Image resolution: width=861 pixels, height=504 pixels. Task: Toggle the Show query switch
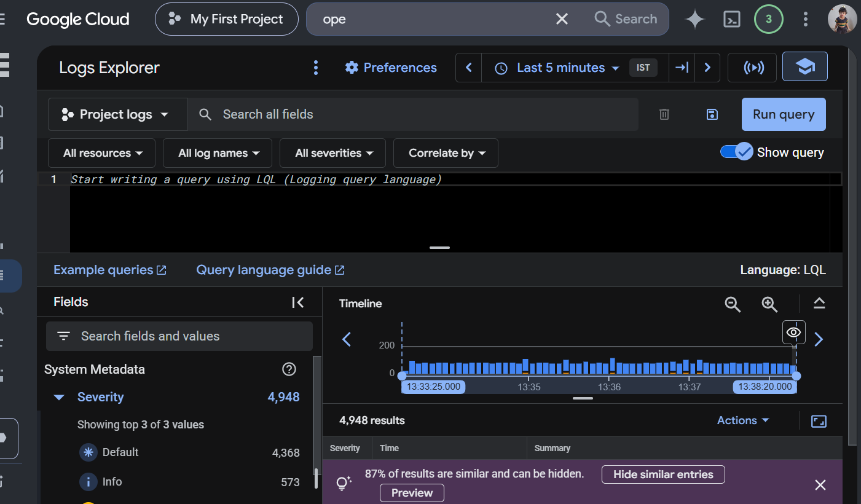pyautogui.click(x=736, y=152)
